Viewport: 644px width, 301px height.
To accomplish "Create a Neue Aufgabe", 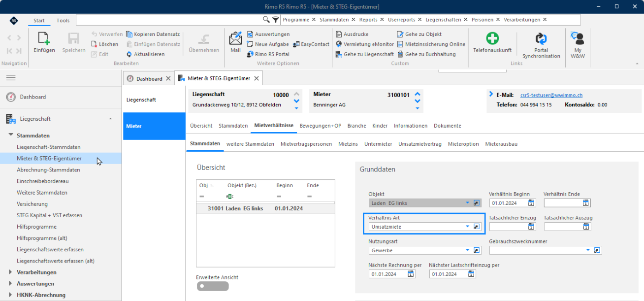I will [x=268, y=44].
